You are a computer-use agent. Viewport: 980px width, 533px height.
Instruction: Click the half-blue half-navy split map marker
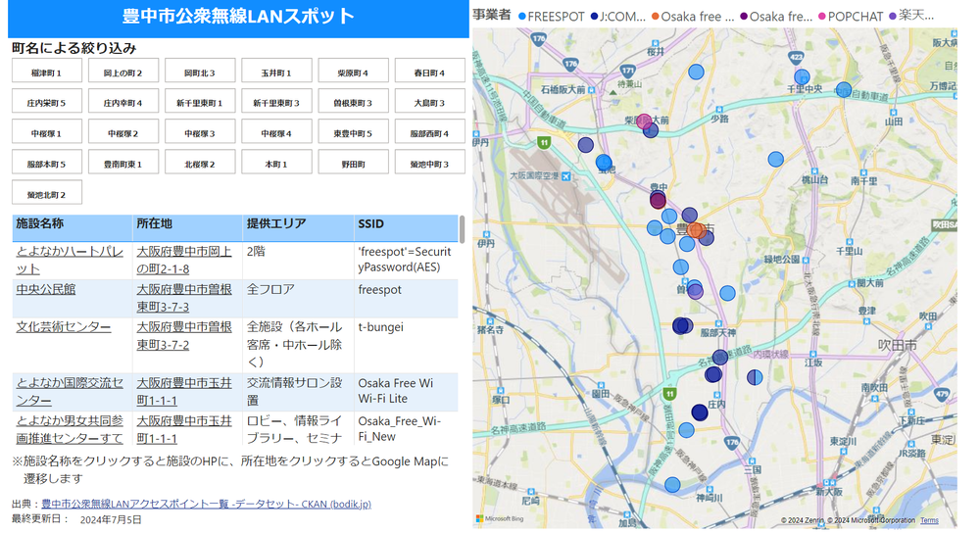tap(755, 377)
